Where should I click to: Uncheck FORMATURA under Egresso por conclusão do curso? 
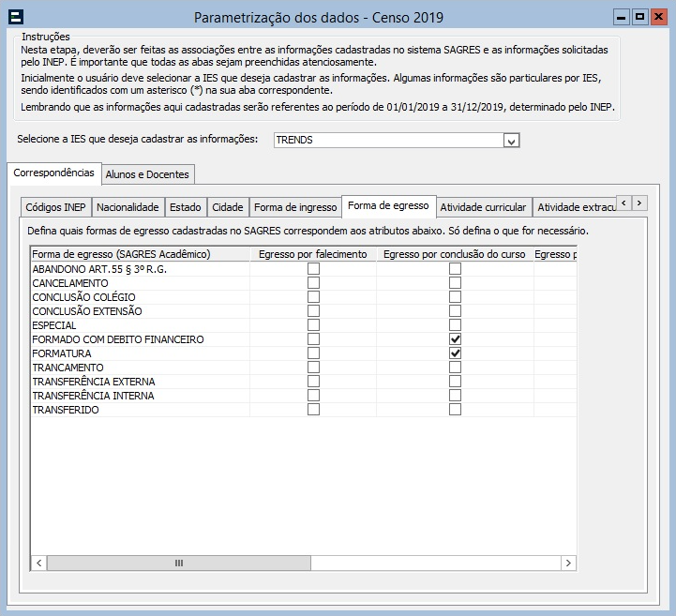tap(455, 353)
